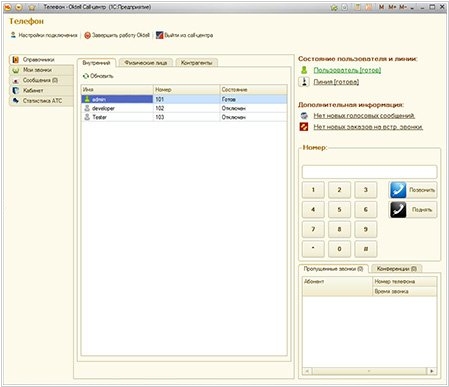The height and width of the screenshot is (387, 449).
Task: Open Кабинет sidebar section
Action: coord(41,90)
